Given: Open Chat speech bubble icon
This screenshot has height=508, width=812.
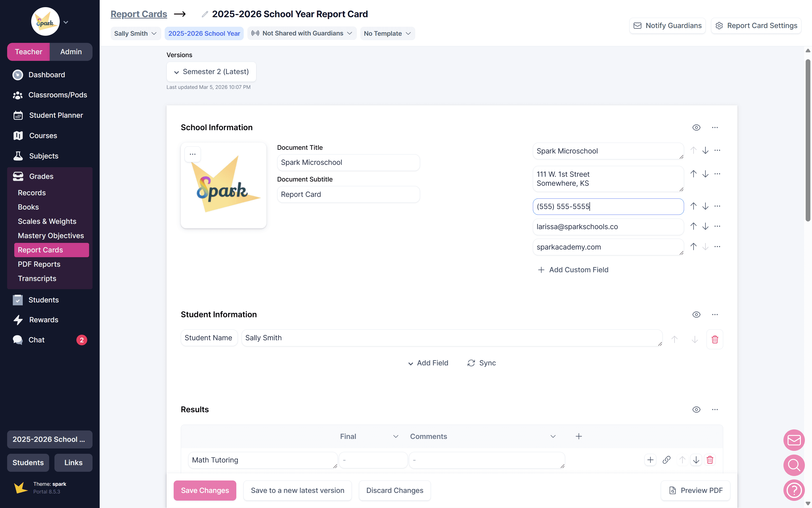Looking at the screenshot, I should click(x=17, y=340).
